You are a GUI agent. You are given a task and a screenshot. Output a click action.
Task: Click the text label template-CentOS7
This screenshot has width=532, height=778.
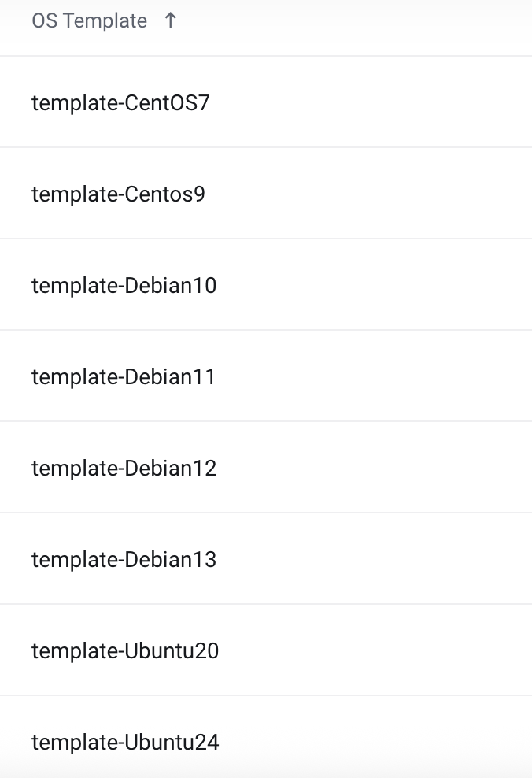pos(120,103)
